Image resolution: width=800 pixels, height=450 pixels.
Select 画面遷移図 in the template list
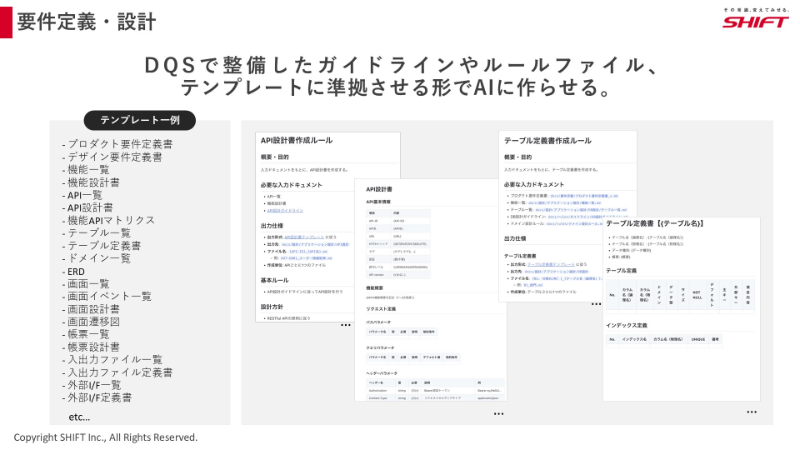click(95, 322)
